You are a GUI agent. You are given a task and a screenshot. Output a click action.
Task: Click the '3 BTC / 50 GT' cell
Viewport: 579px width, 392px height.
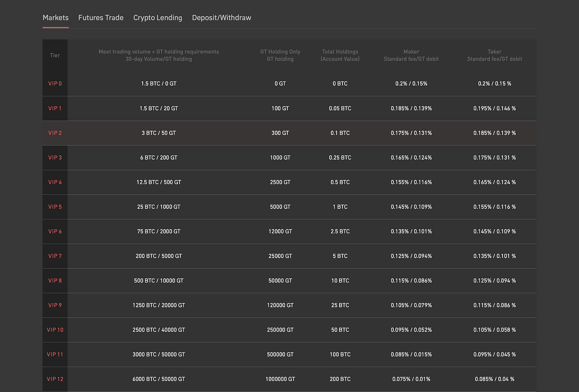(x=159, y=133)
